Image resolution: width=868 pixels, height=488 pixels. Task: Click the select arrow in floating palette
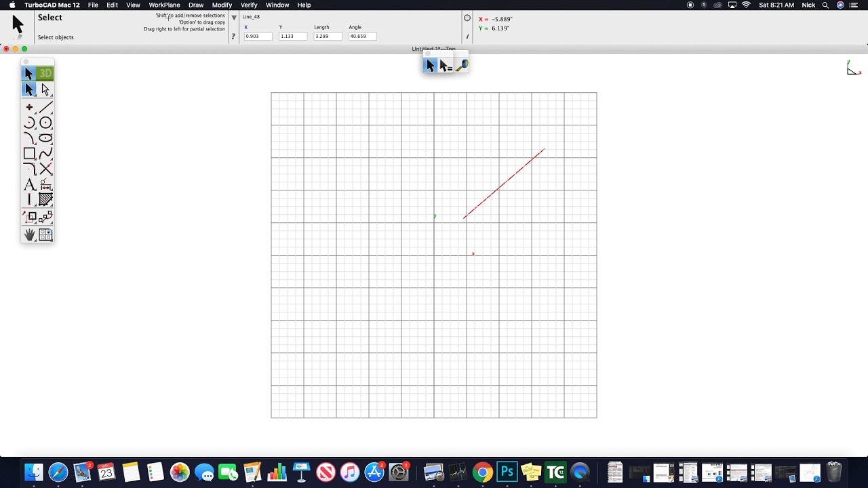[430, 65]
